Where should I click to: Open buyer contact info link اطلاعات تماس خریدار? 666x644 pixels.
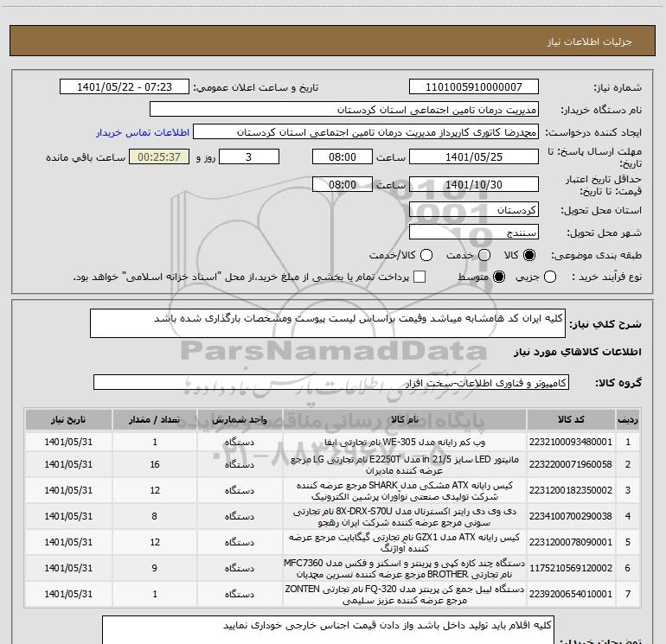(x=143, y=132)
